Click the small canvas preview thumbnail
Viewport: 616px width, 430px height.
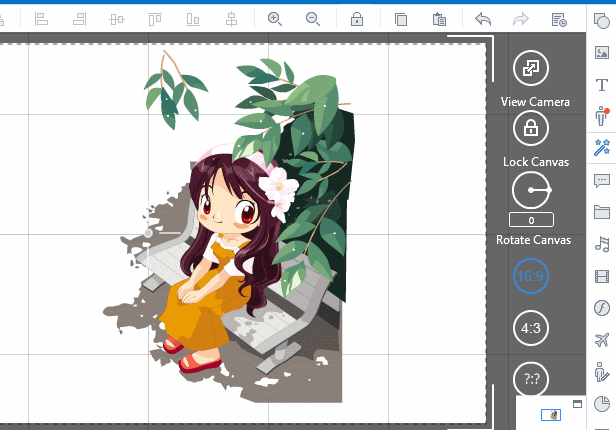coord(551,415)
